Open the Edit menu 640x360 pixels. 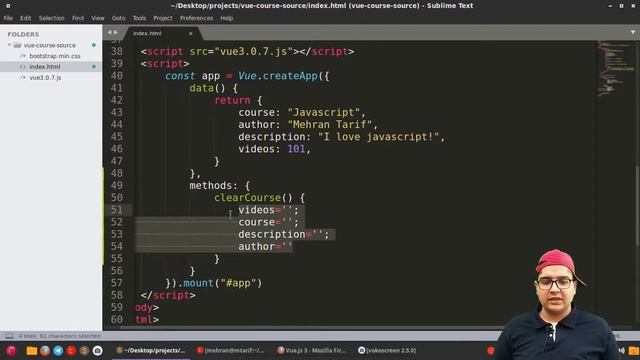(25, 18)
